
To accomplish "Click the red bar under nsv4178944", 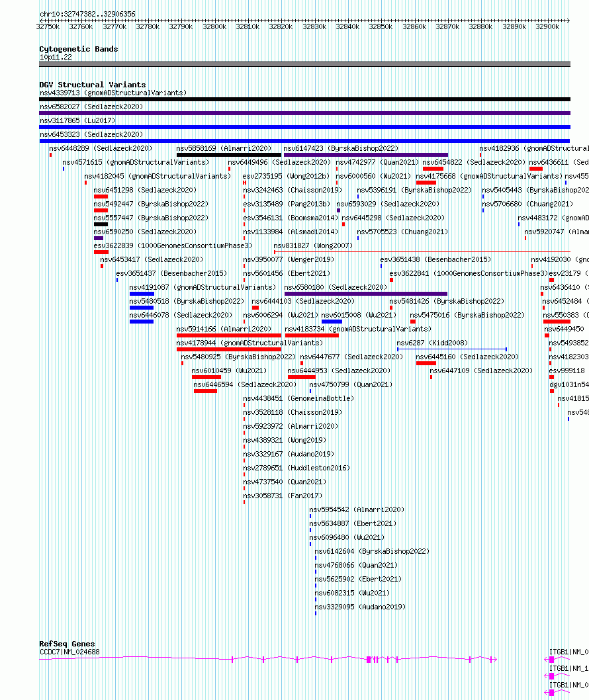I will click(228, 349).
